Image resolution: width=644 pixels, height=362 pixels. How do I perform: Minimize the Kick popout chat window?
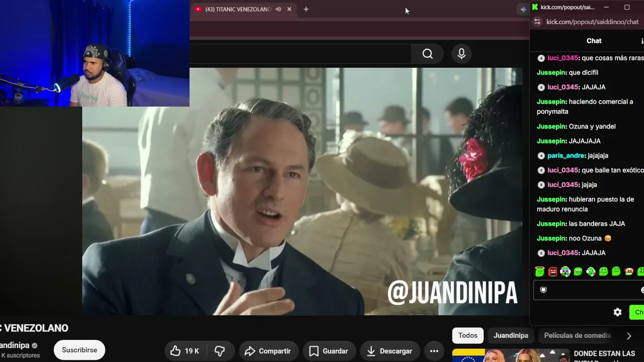point(606,7)
